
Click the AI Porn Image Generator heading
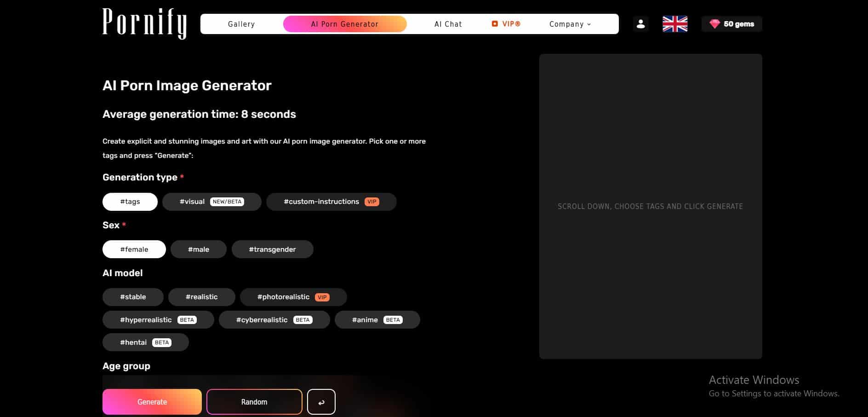coord(187,86)
